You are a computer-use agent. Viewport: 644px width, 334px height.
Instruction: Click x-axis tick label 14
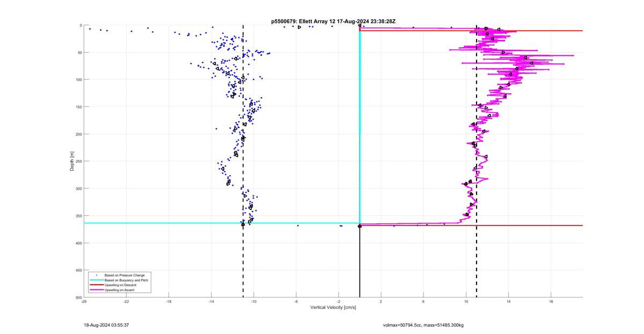508,302
